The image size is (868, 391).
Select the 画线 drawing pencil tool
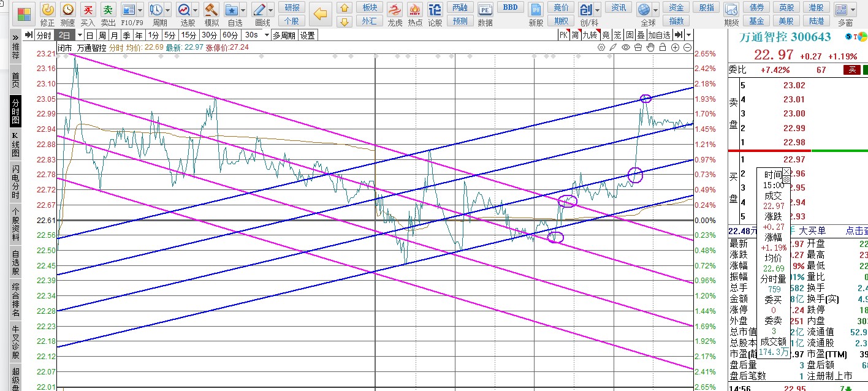click(x=259, y=10)
